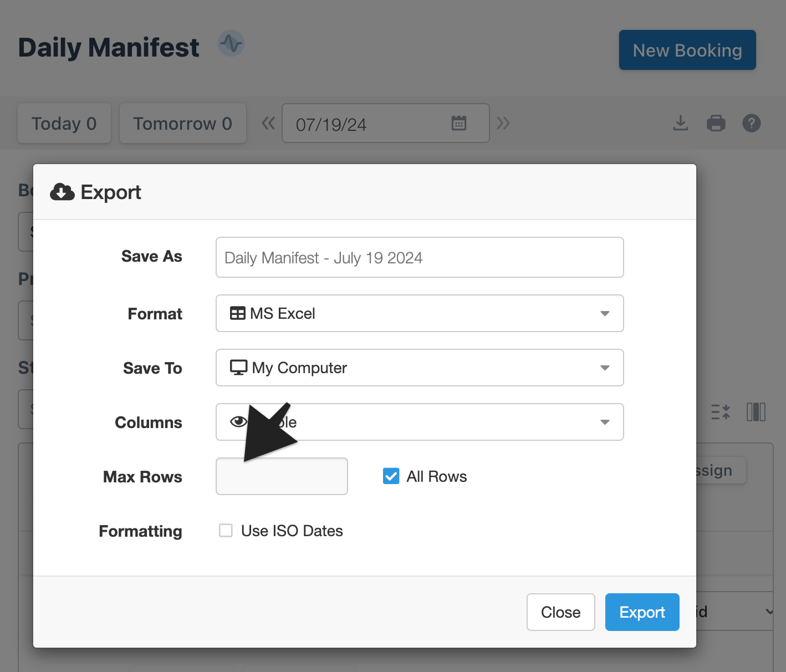Click the Save As filename field
Screen dimensions: 786x672
(x=420, y=257)
